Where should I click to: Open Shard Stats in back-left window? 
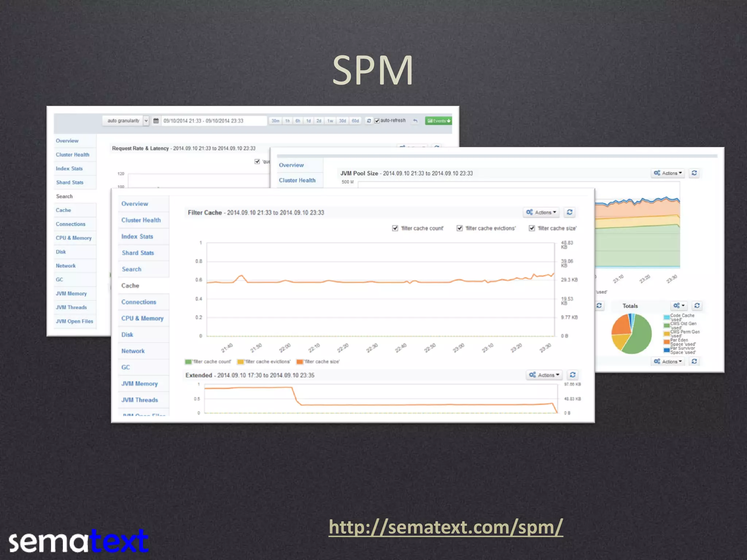(x=70, y=182)
